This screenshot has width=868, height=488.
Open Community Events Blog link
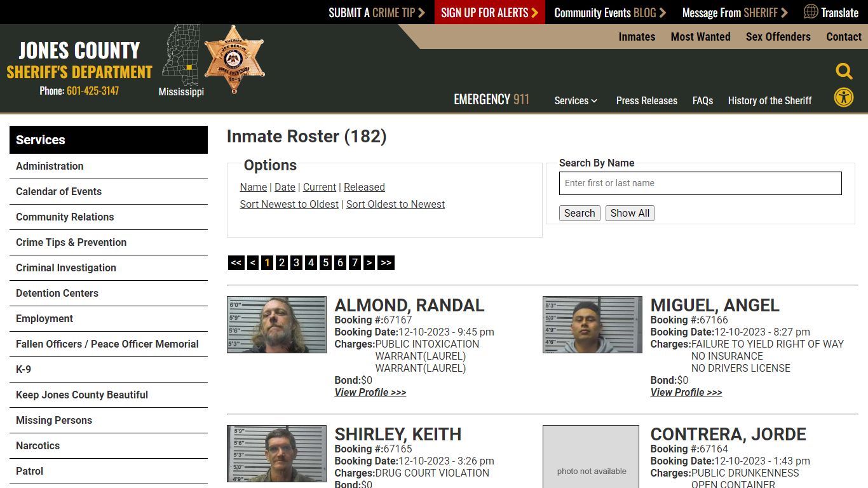(x=610, y=12)
